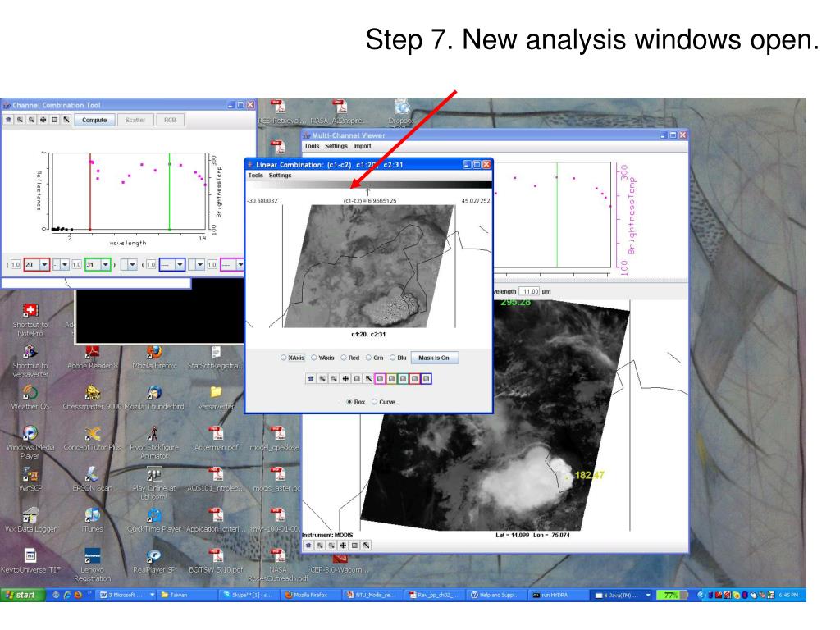This screenshot has height=630, width=840.
Task: Choose red-bordered selection box icon in Linear Combination
Action: pos(414,379)
